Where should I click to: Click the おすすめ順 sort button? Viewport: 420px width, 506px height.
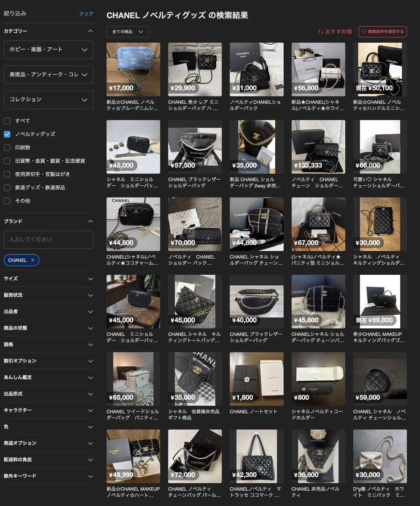[335, 32]
